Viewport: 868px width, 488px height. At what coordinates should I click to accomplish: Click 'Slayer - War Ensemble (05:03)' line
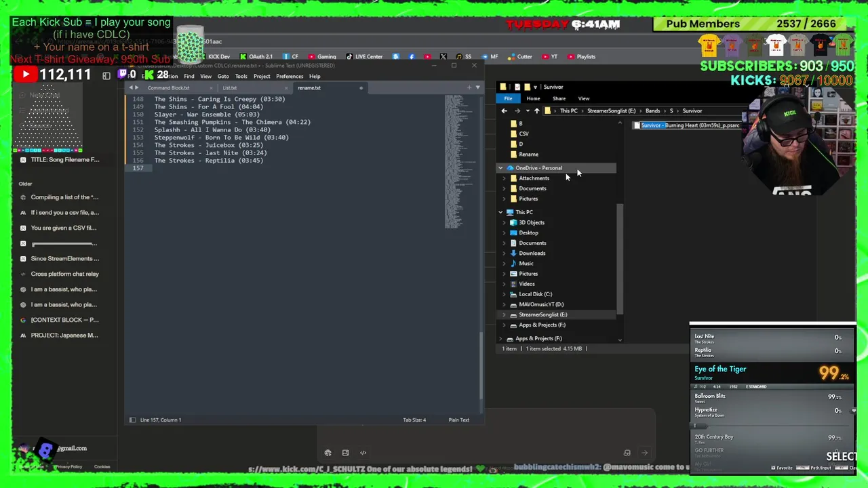pos(206,115)
